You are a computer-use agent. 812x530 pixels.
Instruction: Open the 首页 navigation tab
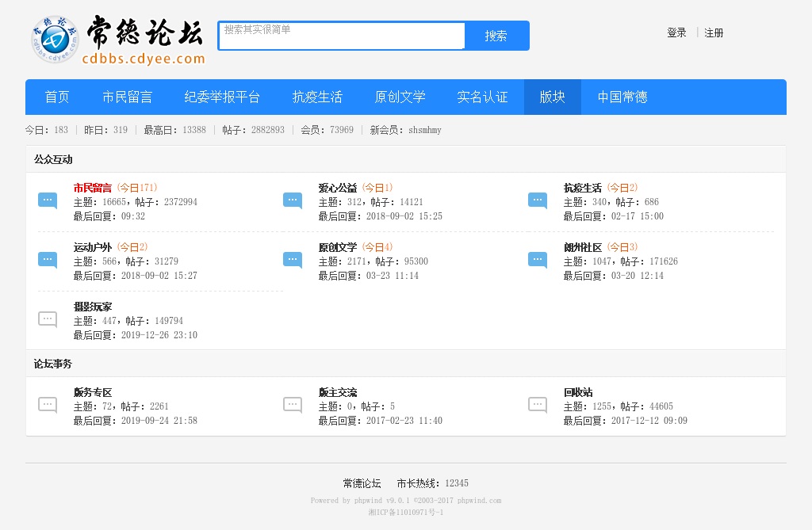click(x=57, y=97)
